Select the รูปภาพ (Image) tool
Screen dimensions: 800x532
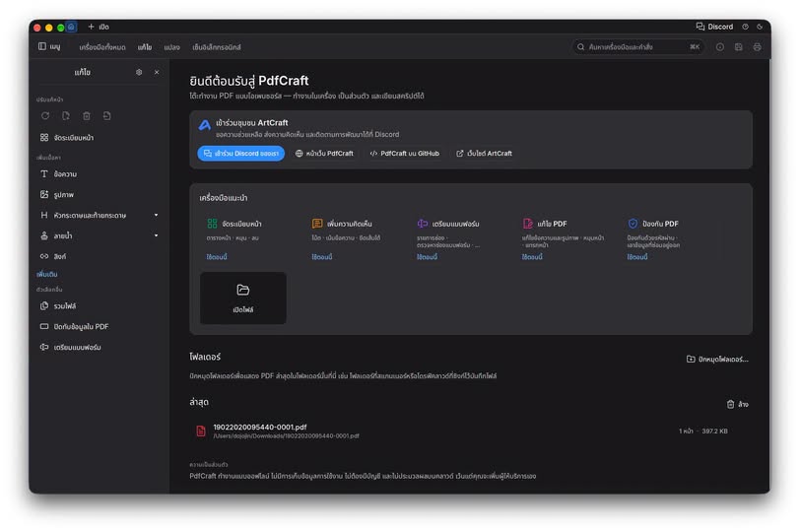click(100, 195)
